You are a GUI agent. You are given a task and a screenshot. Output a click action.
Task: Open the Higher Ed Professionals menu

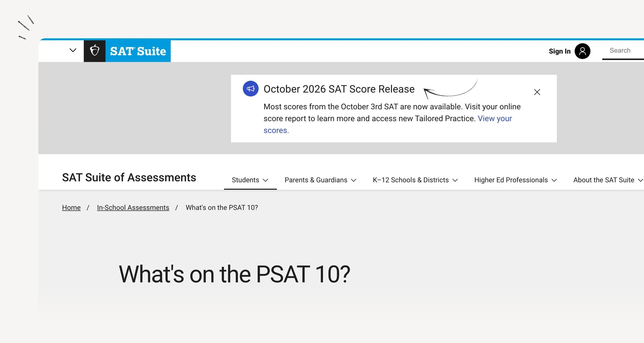point(515,180)
